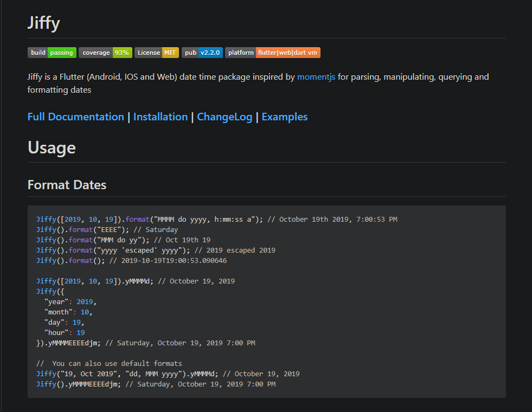Go to the Installation link
This screenshot has height=412, width=532.
point(161,117)
